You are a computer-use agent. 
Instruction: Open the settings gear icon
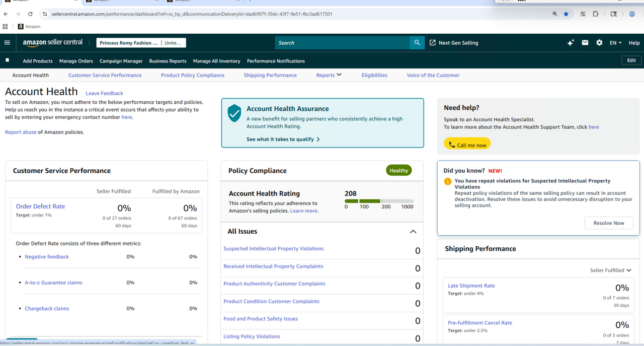[599, 43]
